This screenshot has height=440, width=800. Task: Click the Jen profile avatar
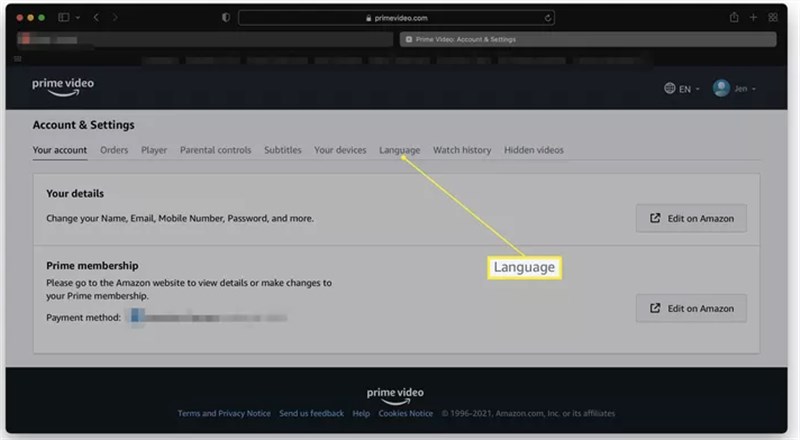pyautogui.click(x=721, y=88)
